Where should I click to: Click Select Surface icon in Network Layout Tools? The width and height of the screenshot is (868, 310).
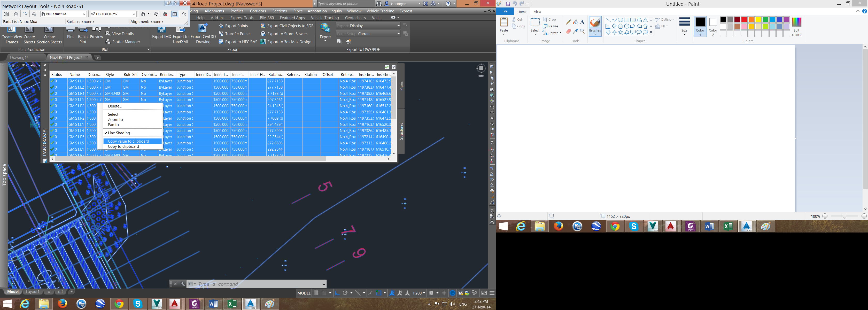pos(16,14)
